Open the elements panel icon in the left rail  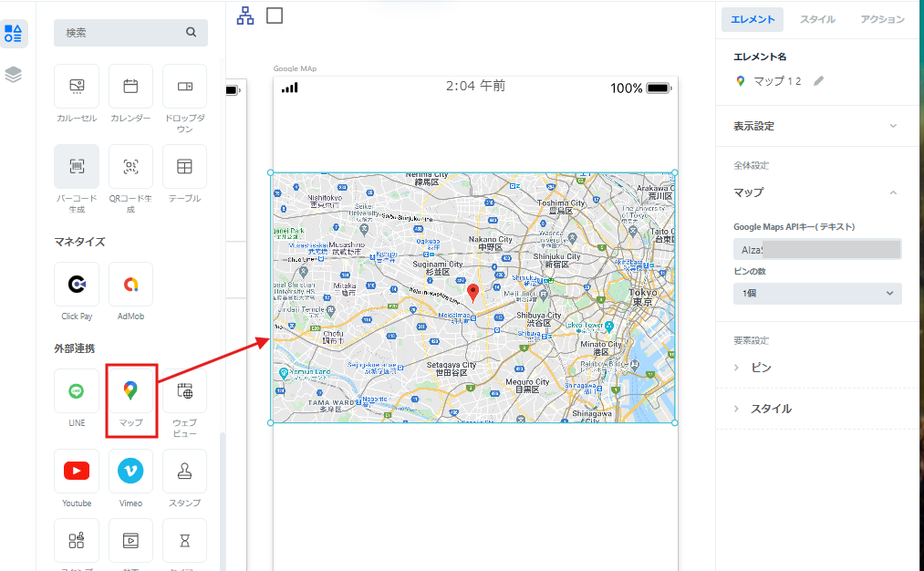13,34
